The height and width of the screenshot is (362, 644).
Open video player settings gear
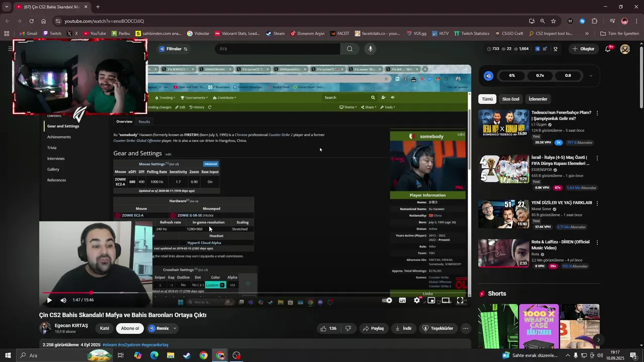tap(417, 300)
